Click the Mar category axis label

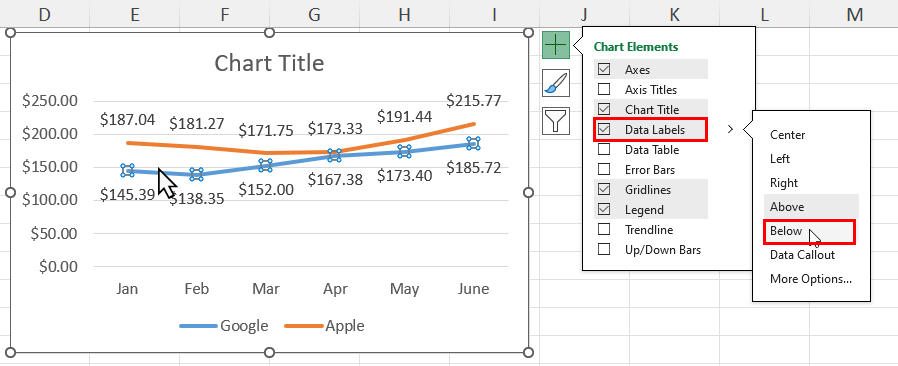point(266,289)
